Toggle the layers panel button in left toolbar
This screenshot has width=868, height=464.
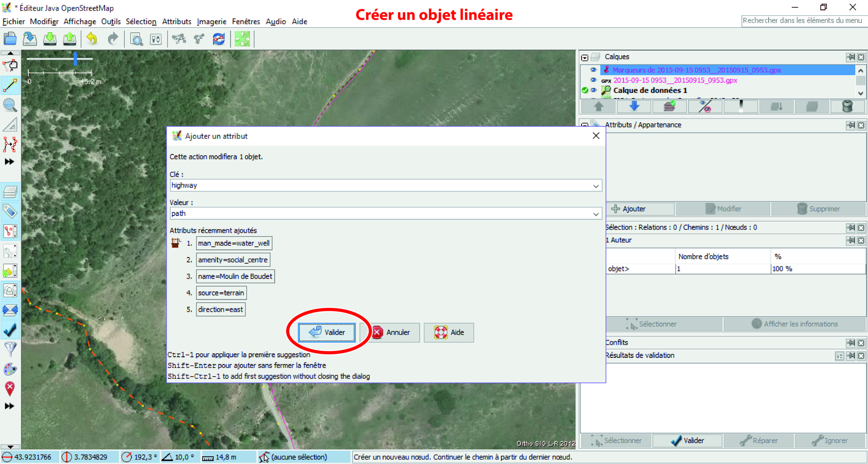[10, 192]
